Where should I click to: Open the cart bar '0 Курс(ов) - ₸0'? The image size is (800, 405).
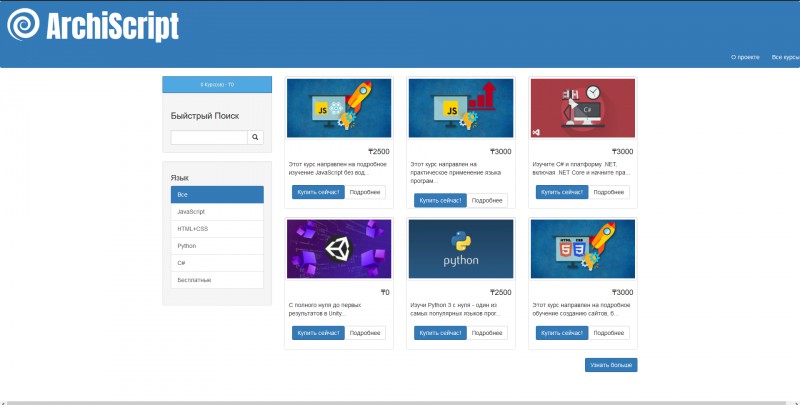217,85
